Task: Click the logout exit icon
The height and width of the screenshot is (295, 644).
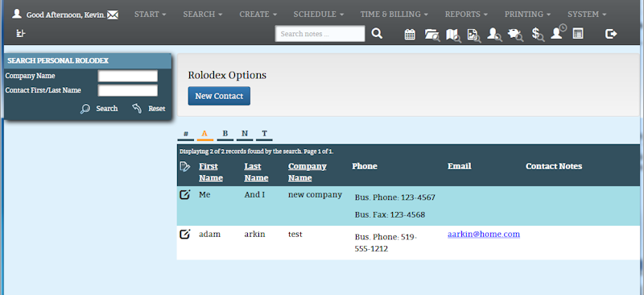Action: pyautogui.click(x=611, y=34)
